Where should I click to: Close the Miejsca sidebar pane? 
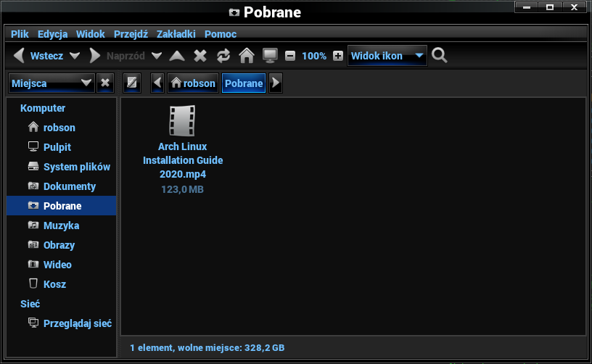[105, 83]
